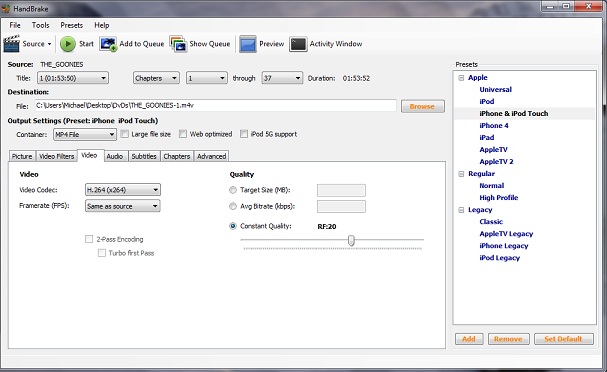Switch to the Advanced tab
Image resolution: width=607 pixels, height=372 pixels.
point(211,156)
